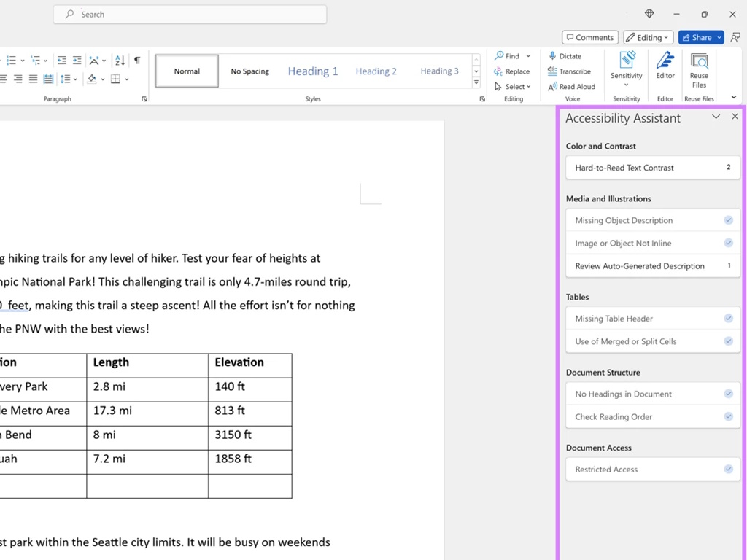This screenshot has width=747, height=560.
Task: Select Missing Object Description item
Action: click(653, 220)
